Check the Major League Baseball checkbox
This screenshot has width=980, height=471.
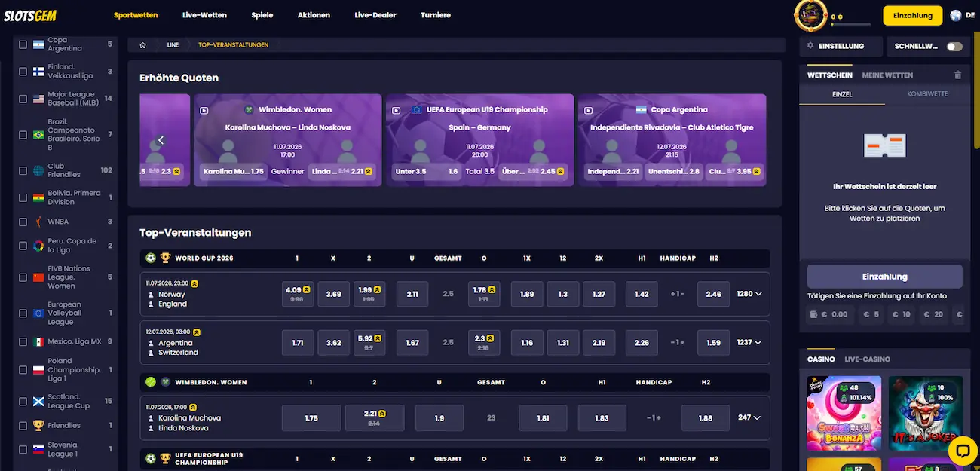(x=23, y=99)
